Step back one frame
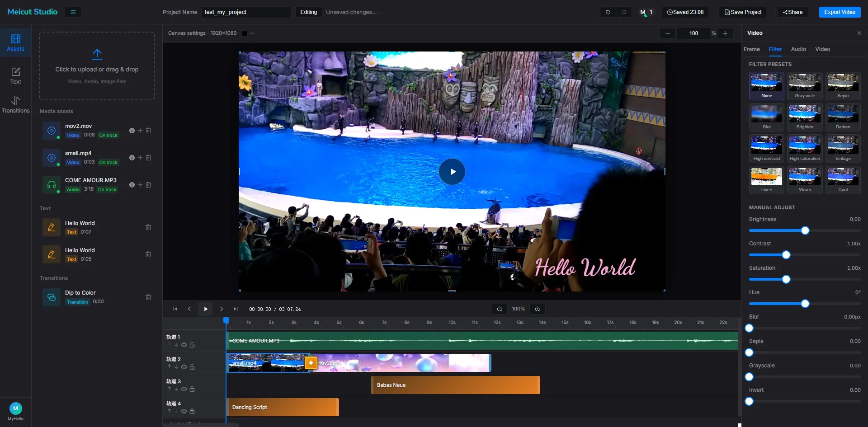The image size is (868, 427). click(189, 309)
